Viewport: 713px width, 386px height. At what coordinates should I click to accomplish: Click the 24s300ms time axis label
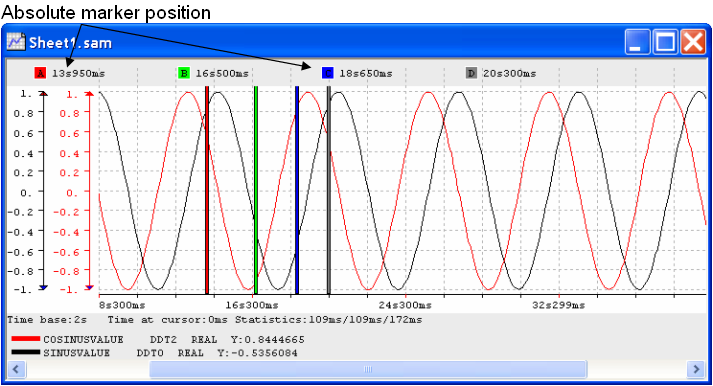(405, 305)
